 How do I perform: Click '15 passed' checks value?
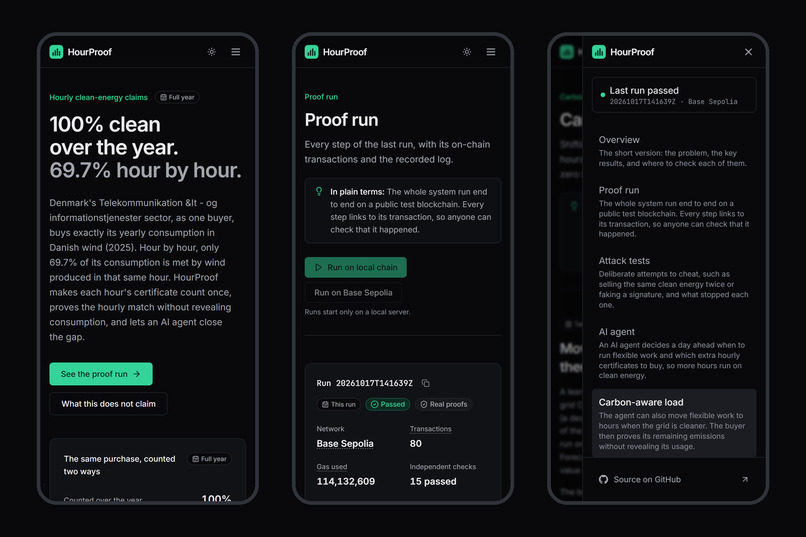433,482
